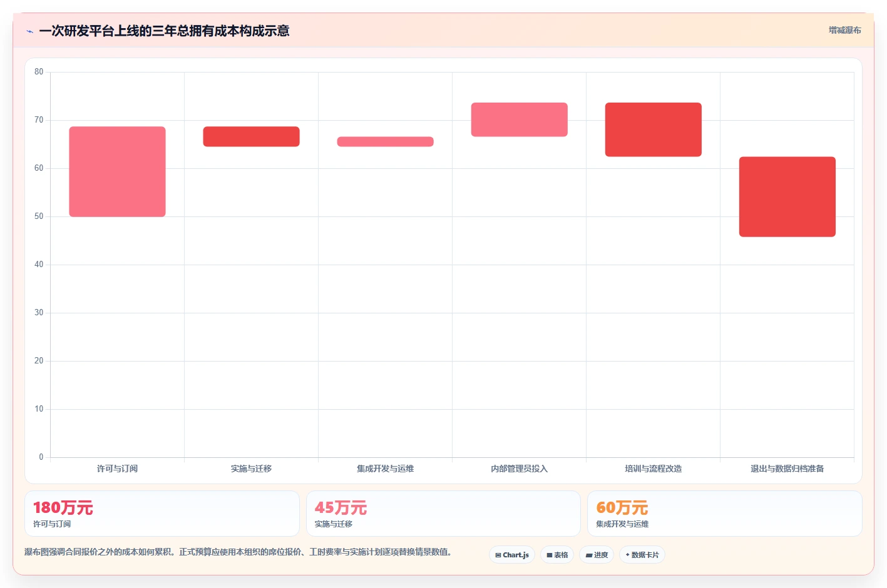Click the 内部管理员投入 x-axis label
Image resolution: width=887 pixels, height=588 pixels.
point(519,469)
